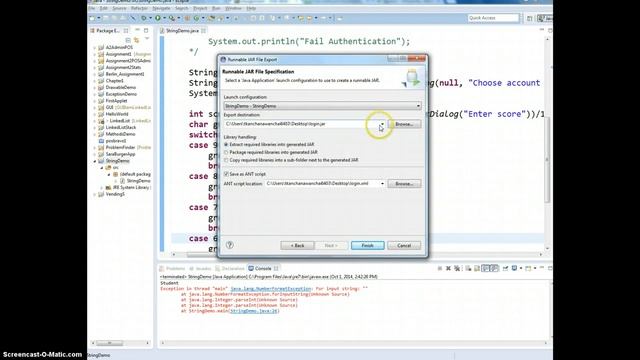Image resolution: width=640 pixels, height=360 pixels.
Task: Click the editor vertical scrollbar
Action: tap(547, 159)
